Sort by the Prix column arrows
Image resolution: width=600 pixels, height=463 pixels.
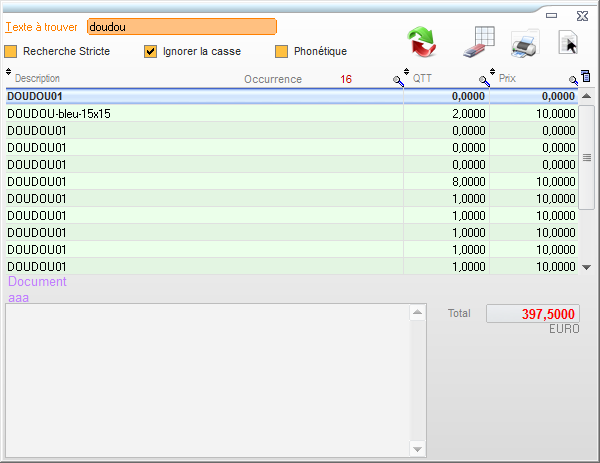click(x=493, y=72)
